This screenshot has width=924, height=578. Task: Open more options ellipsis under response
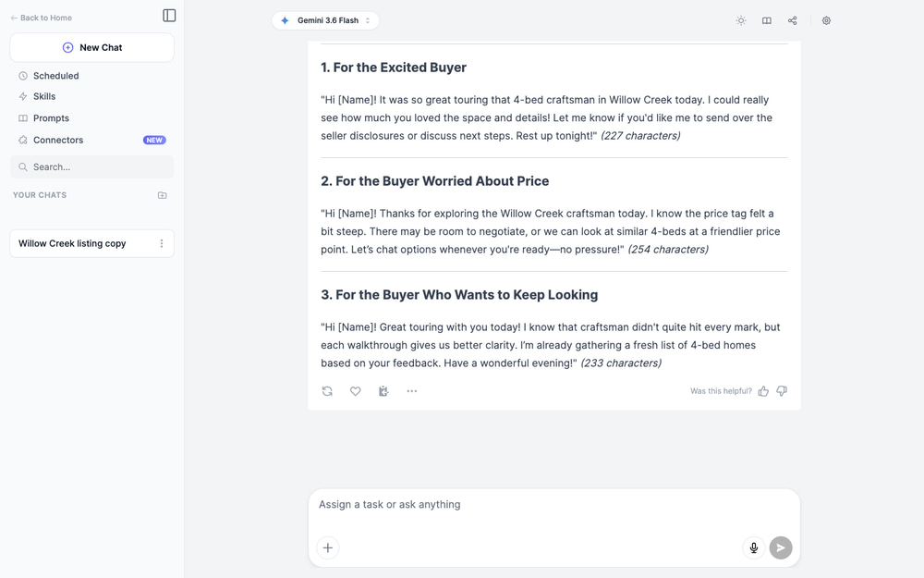(x=412, y=391)
